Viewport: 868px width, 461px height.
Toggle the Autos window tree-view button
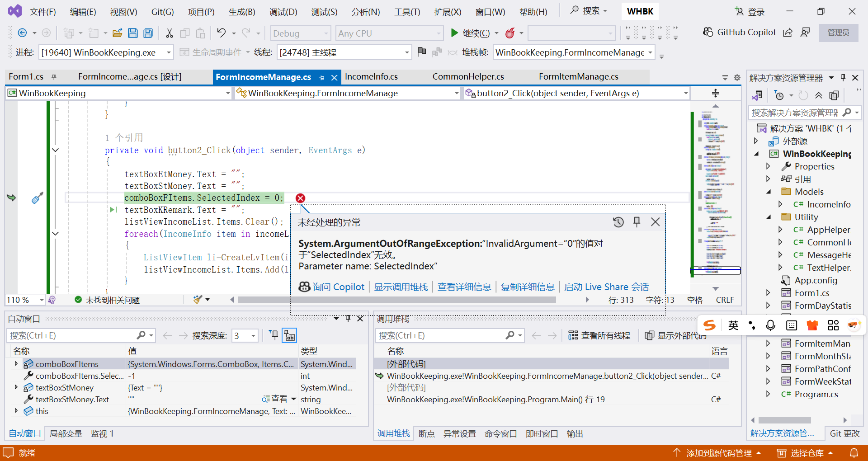289,335
